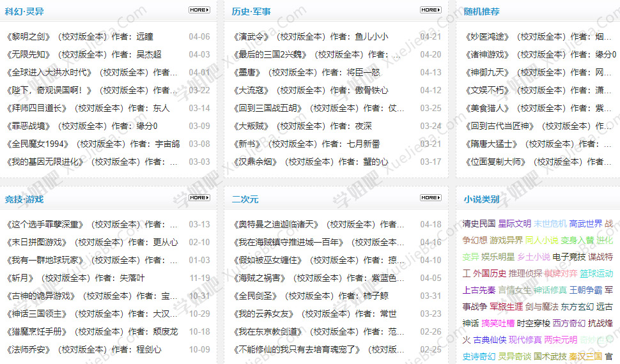The height and width of the screenshot is (364, 620).
Task: Select the 军旅生涯 genre tag
Action: 506,307
